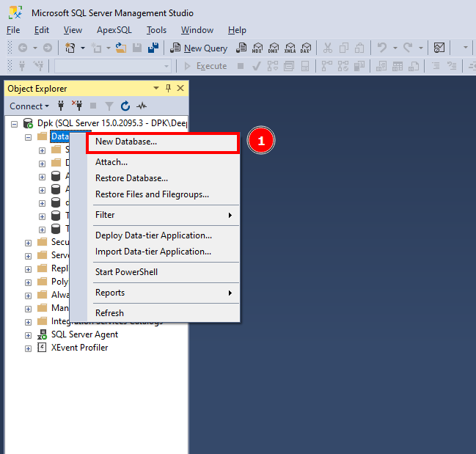
Task: Click the DAX query icon
Action: click(x=306, y=48)
